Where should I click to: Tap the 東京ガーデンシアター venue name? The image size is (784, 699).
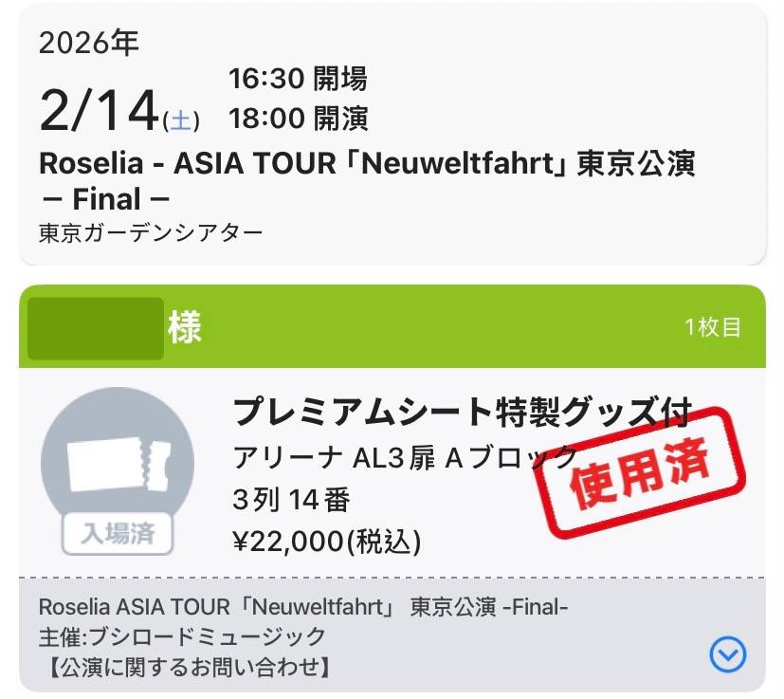[x=151, y=232]
